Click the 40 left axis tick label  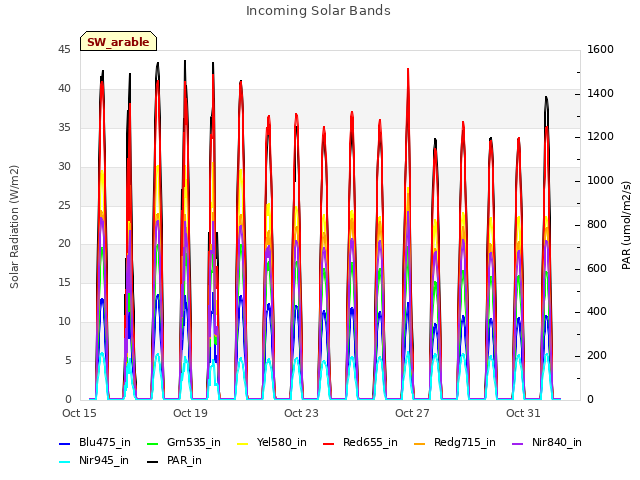tap(64, 89)
